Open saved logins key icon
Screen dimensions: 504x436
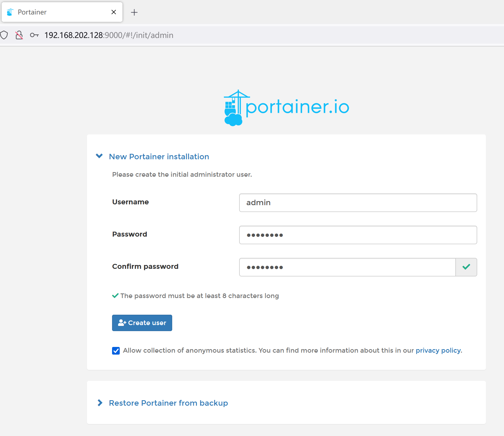34,35
